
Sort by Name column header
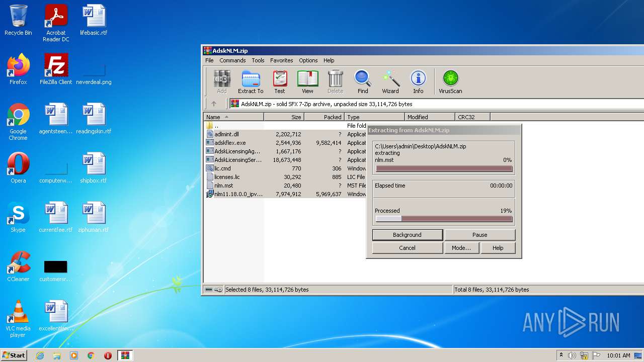[x=233, y=117]
